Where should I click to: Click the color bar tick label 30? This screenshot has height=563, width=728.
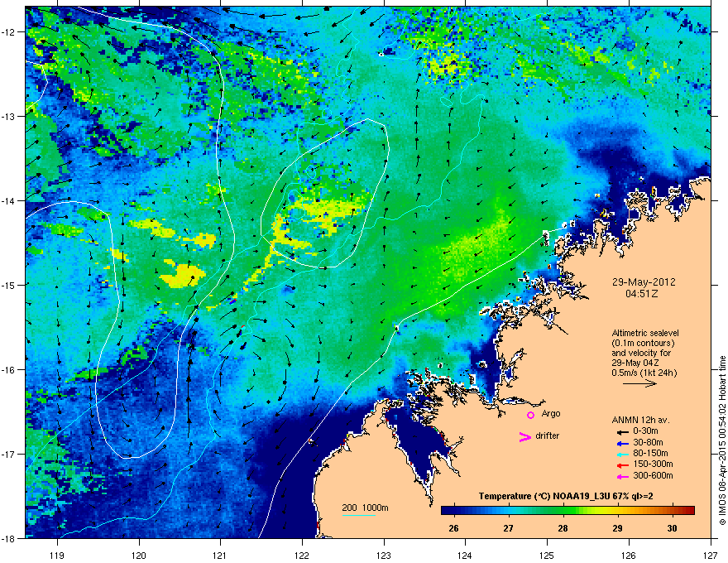[672, 528]
